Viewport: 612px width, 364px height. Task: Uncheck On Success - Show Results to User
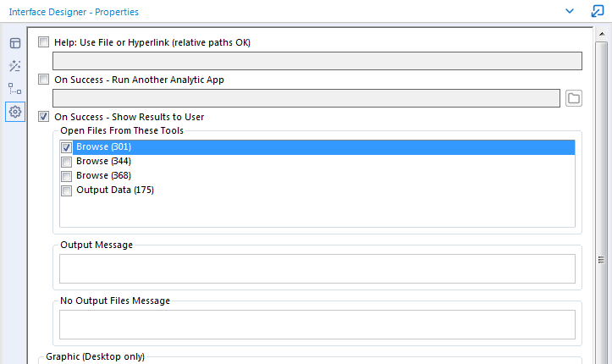pos(44,117)
